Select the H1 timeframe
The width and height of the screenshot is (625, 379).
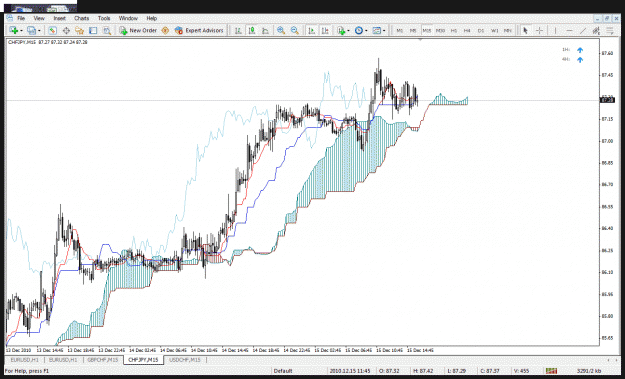[454, 31]
